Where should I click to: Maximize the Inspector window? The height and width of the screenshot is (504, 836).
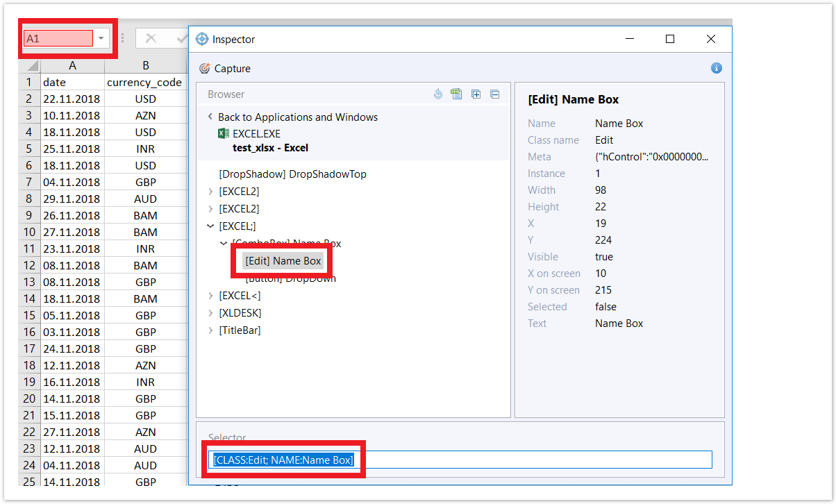pyautogui.click(x=670, y=40)
